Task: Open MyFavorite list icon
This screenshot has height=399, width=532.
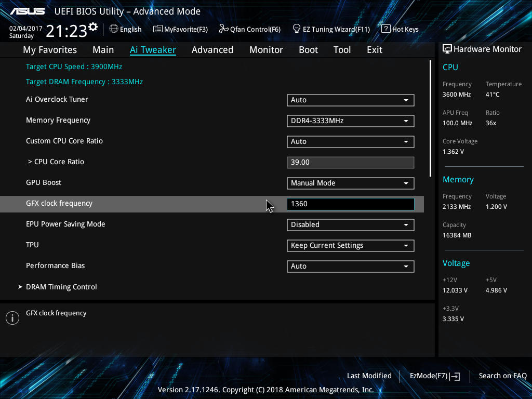Action: tap(157, 29)
